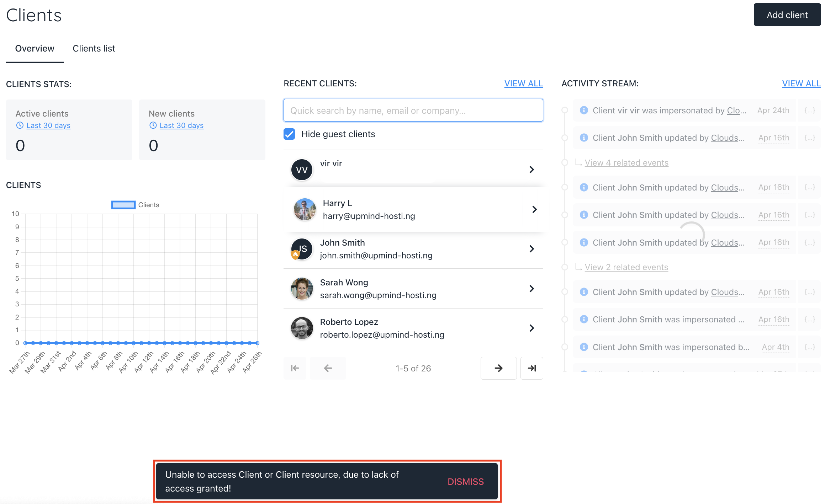Go to next page of recent clients
This screenshot has height=504, width=825.
[x=498, y=368]
